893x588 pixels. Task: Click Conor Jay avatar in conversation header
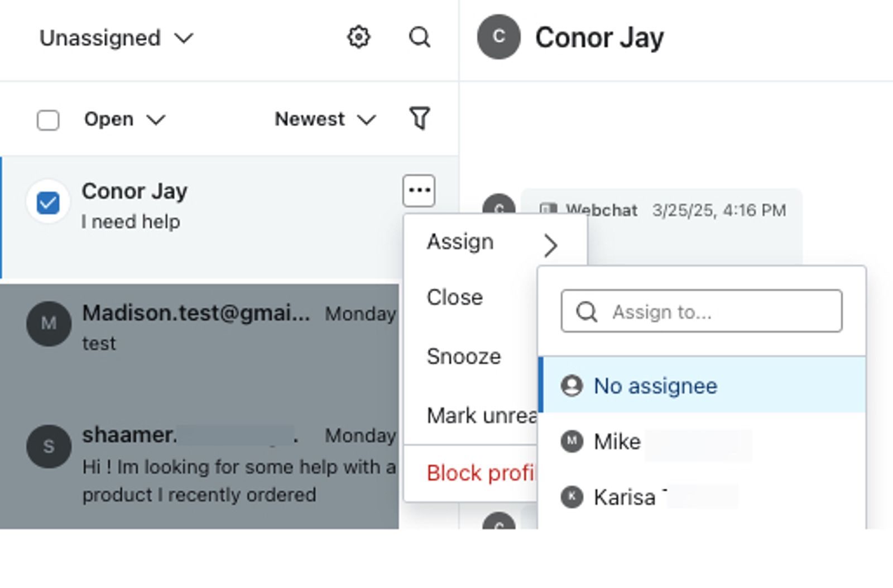coord(498,37)
